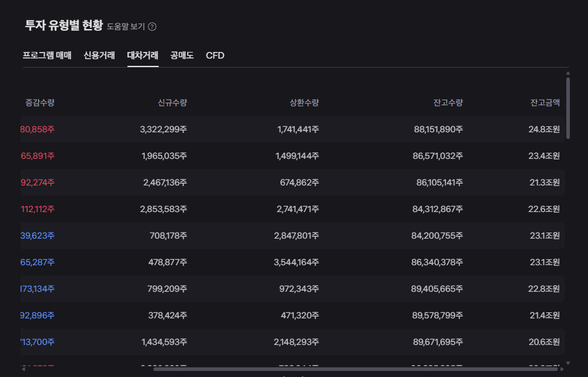Click the vertical scrollbar thumb
Image resolution: width=588 pixels, height=377 pixels.
click(x=567, y=108)
